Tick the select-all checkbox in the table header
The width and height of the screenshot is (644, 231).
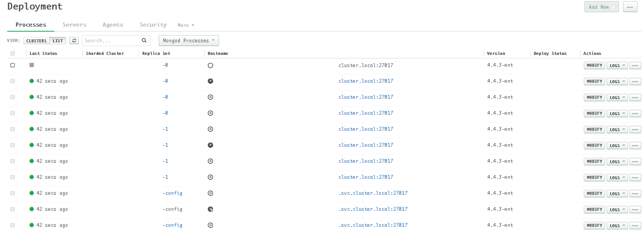13,53
